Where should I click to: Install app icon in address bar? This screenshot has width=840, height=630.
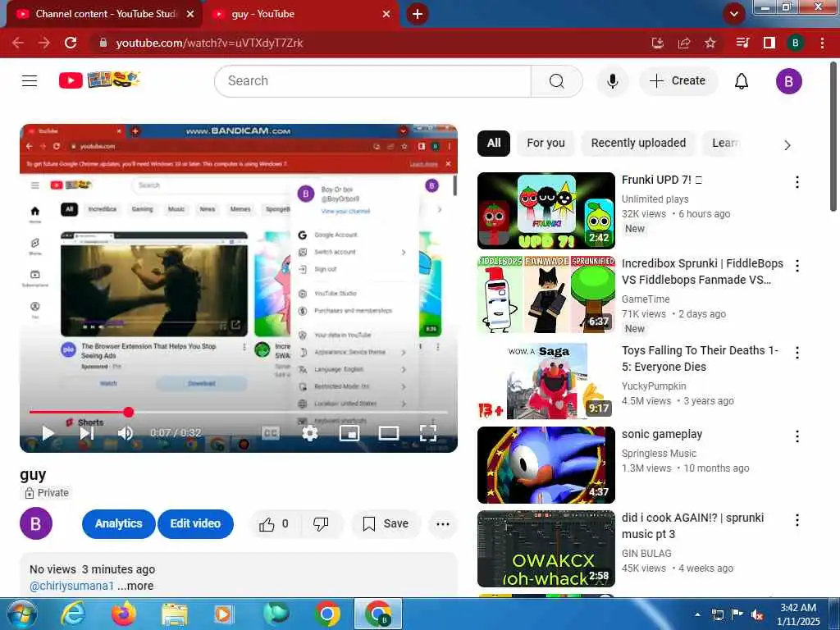[658, 43]
